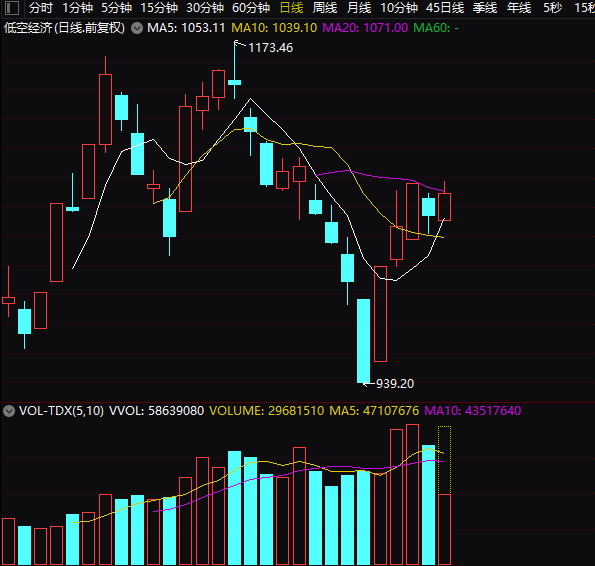Expand the VOL-TDX indicator dropdown arrow
Screen dimensions: 595x566
coord(9,411)
